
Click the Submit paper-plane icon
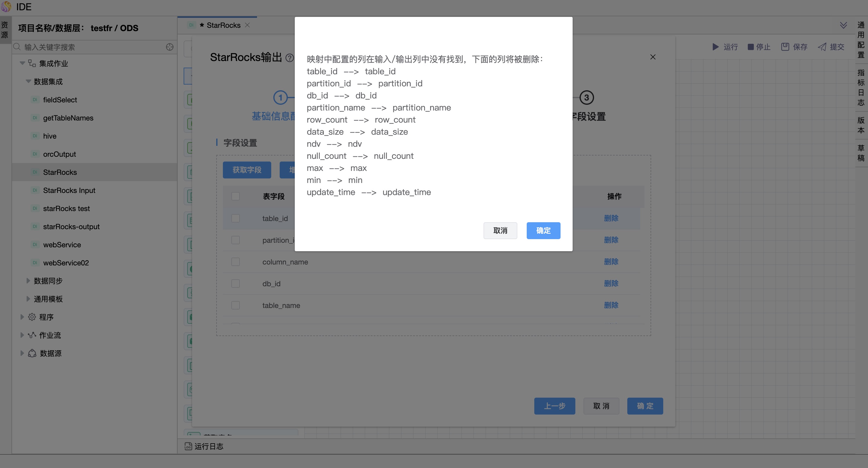pyautogui.click(x=822, y=47)
